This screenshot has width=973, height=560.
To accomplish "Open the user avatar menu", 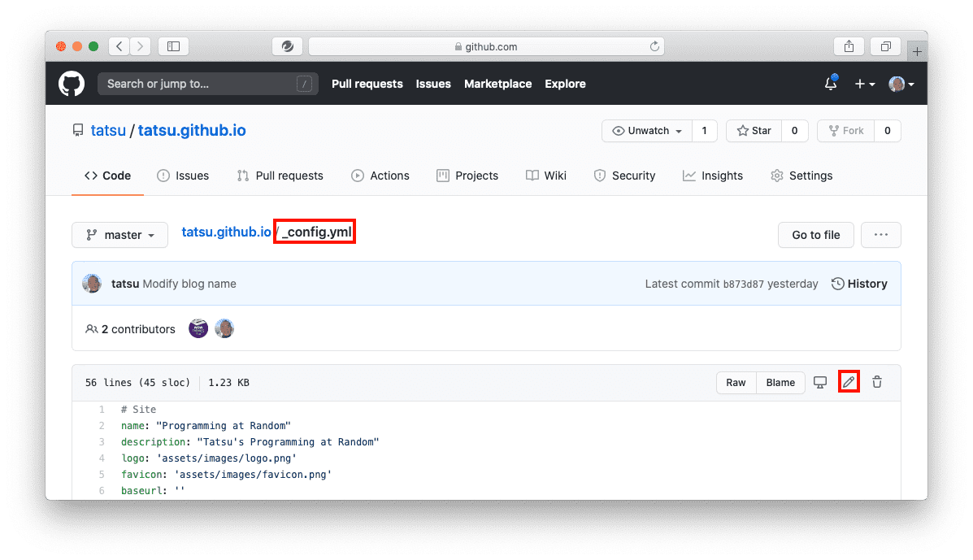I will pos(901,84).
